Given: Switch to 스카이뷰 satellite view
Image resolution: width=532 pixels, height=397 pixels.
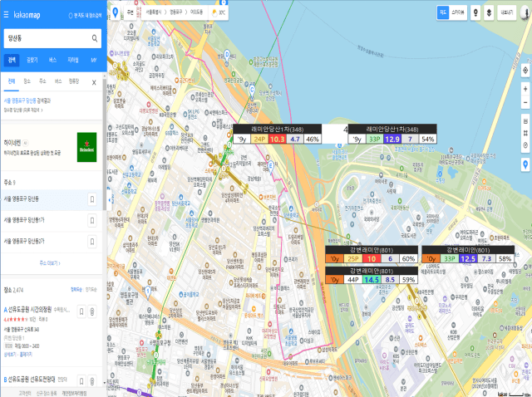Looking at the screenshot, I should click(x=458, y=13).
